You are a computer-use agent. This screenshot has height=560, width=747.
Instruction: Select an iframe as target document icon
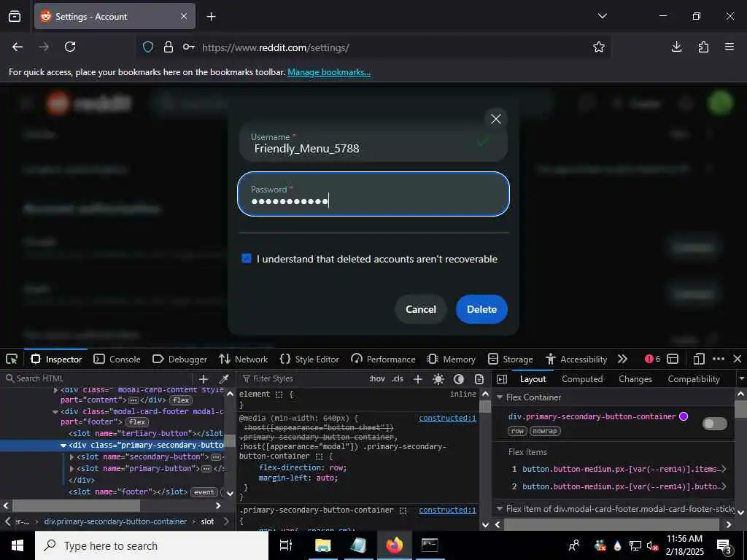[x=672, y=359]
